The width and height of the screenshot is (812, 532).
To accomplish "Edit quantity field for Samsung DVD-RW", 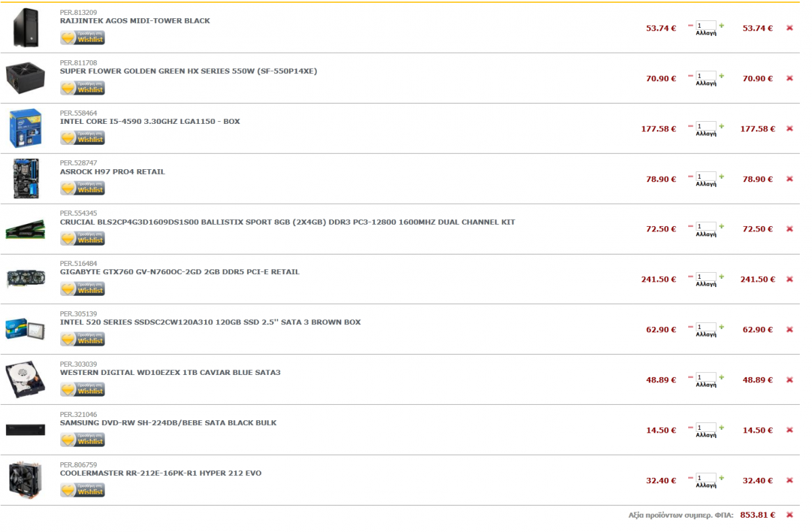I will (706, 428).
